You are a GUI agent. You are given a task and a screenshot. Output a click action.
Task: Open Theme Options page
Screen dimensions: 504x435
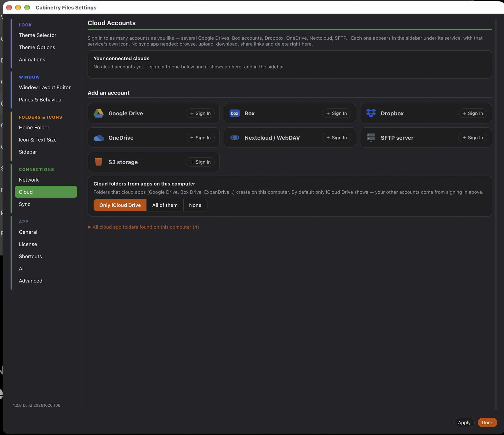pyautogui.click(x=46, y=47)
